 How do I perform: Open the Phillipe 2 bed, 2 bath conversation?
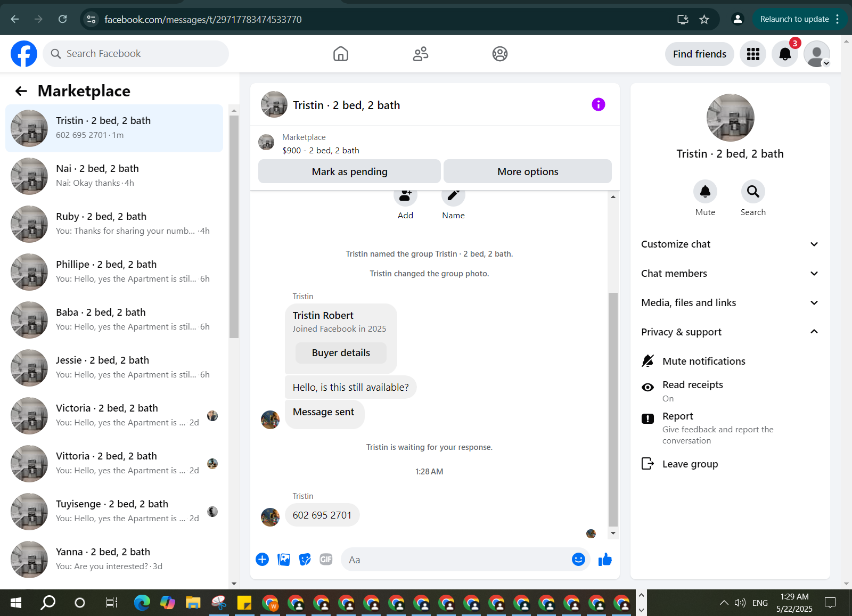[114, 272]
